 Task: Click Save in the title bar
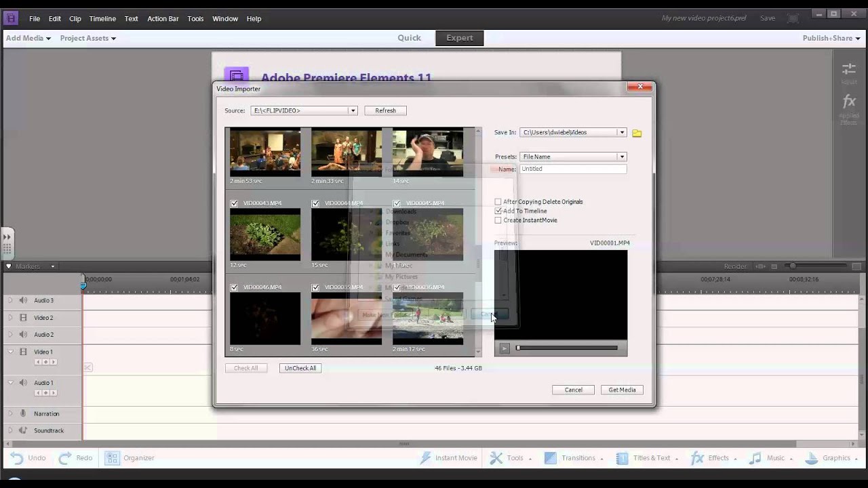point(768,18)
